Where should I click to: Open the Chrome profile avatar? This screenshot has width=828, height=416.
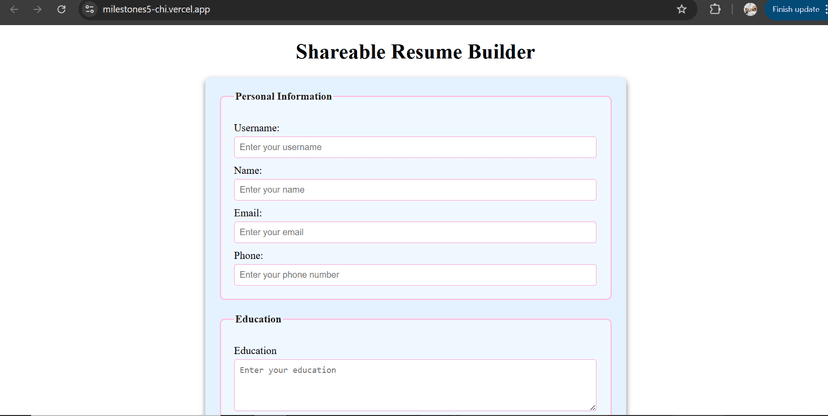[750, 10]
